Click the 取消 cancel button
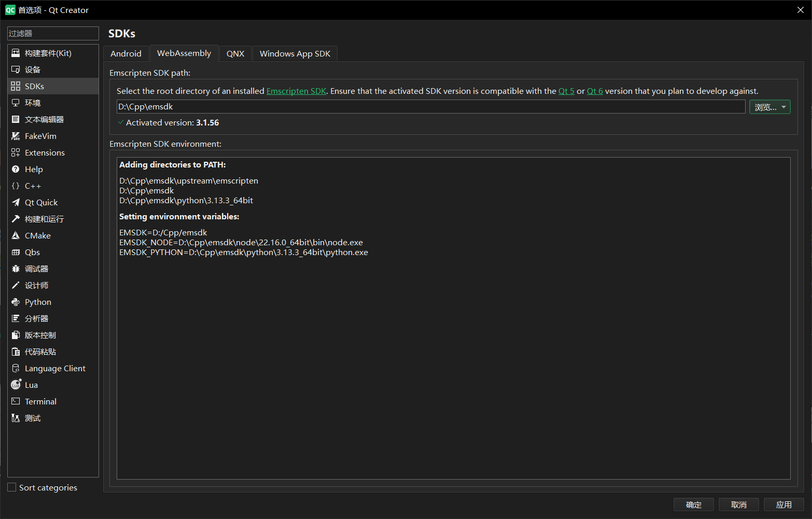812x519 pixels. (739, 504)
